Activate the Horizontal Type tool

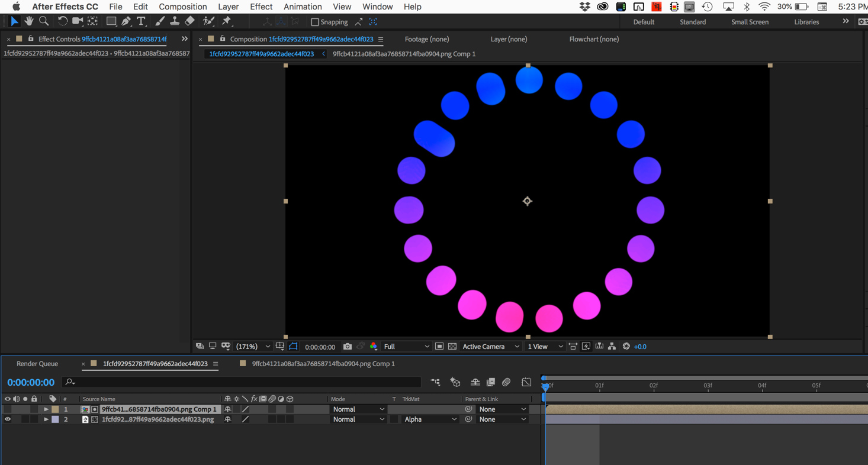click(x=141, y=21)
